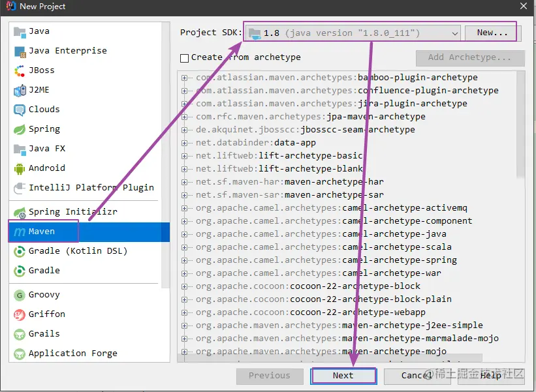Click the IntelliJ Platform Plugin icon
The width and height of the screenshot is (536, 392).
tap(20, 188)
